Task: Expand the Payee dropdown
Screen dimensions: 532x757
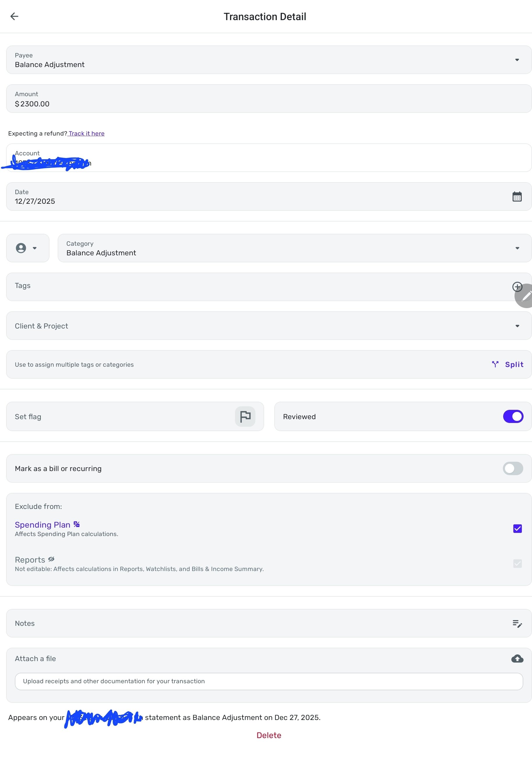Action: 517,60
